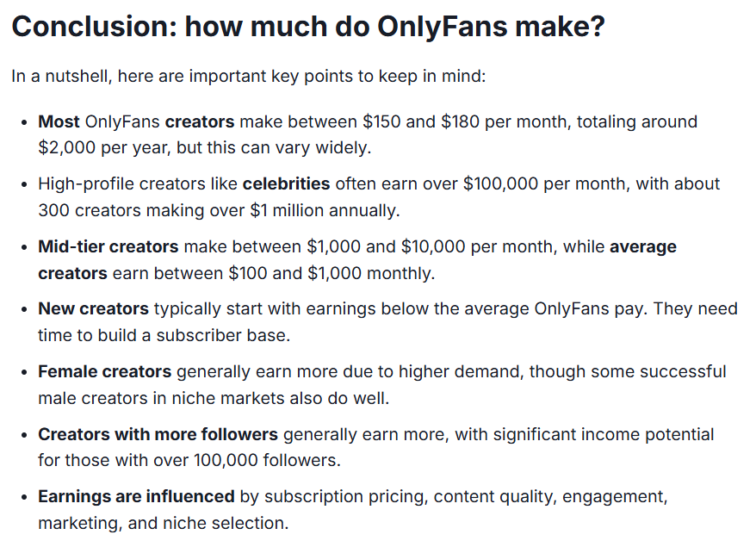Screen dimensions: 756x547
Task: Click the bold text "Female creators"
Action: coord(105,371)
